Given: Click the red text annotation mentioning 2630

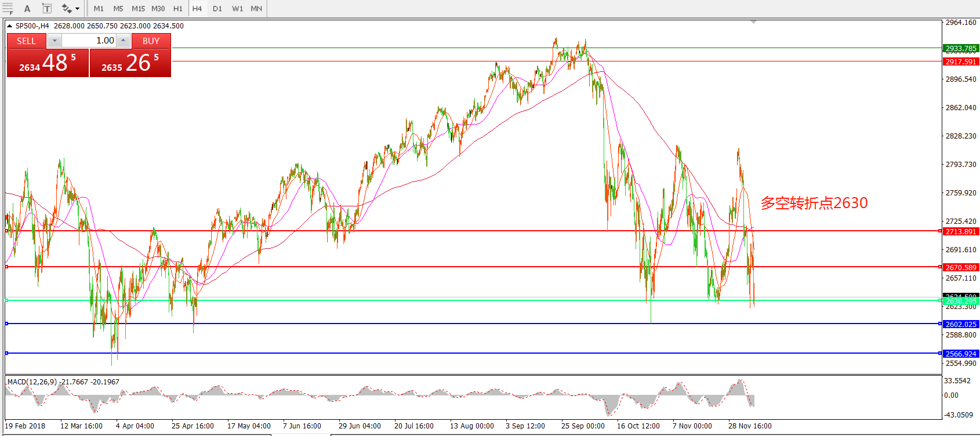Looking at the screenshot, I should pos(814,203).
